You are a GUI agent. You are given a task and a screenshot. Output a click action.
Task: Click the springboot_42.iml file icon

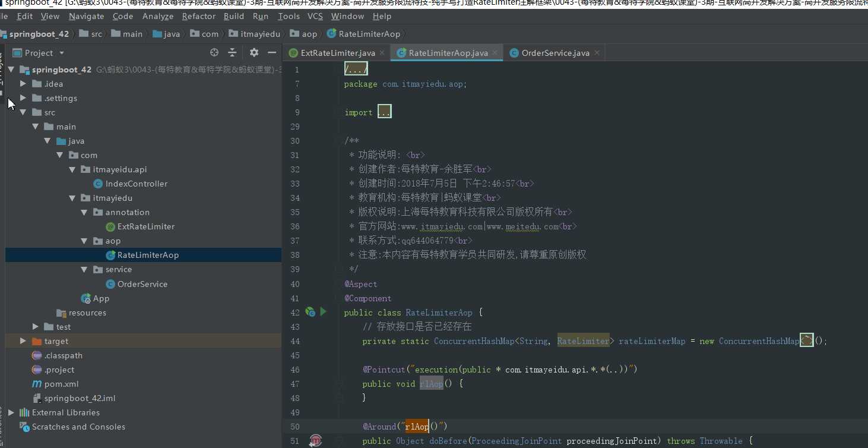coord(37,398)
